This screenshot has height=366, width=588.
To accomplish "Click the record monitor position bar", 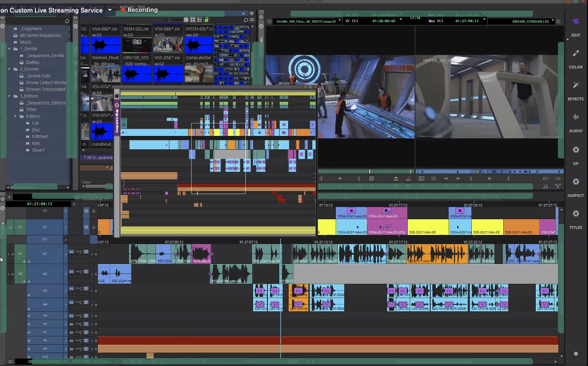I will tap(489, 171).
